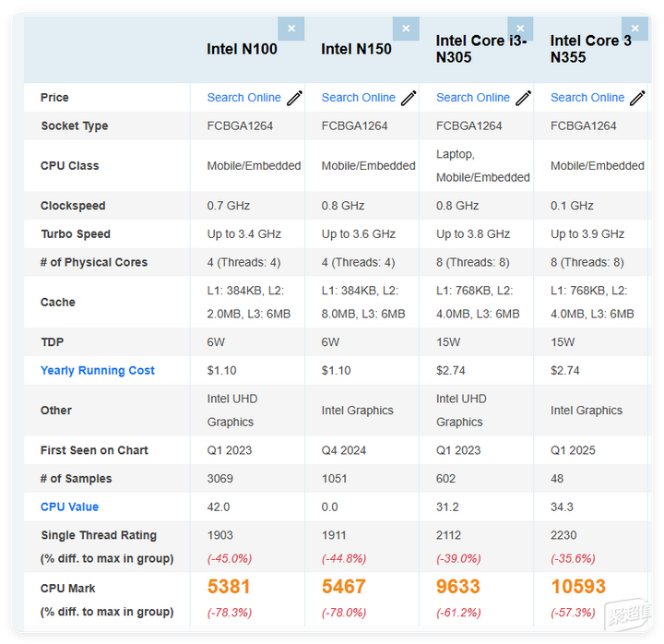Image resolution: width=664 pixels, height=644 pixels.
Task: Remove Intel N150 column with X button
Action: click(x=406, y=29)
